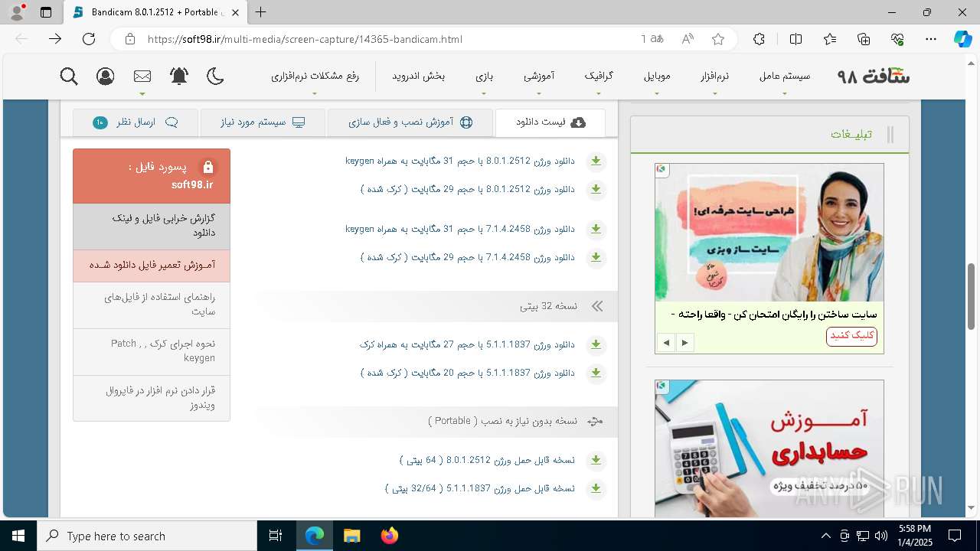980x551 pixels.
Task: Open browser Extensions icon
Action: [759, 39]
